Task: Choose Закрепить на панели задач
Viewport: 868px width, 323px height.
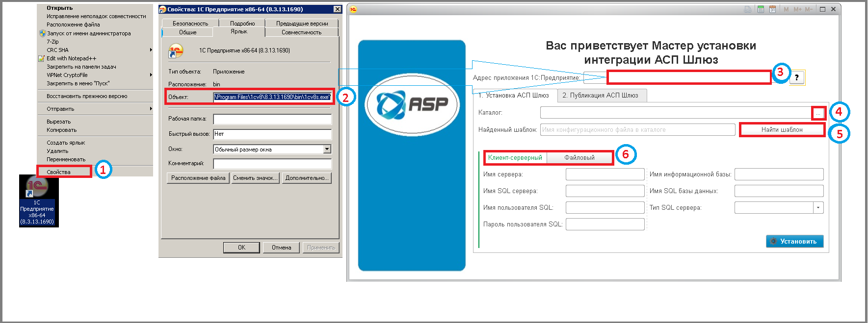Action: pos(81,67)
